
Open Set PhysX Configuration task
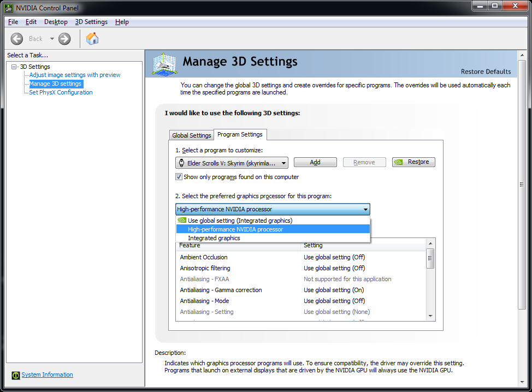(61, 92)
